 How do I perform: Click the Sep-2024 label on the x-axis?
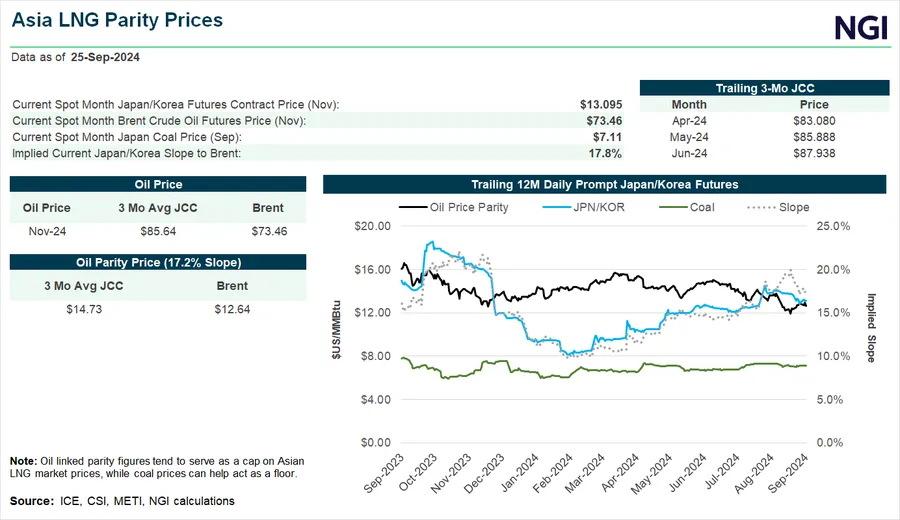[x=788, y=472]
